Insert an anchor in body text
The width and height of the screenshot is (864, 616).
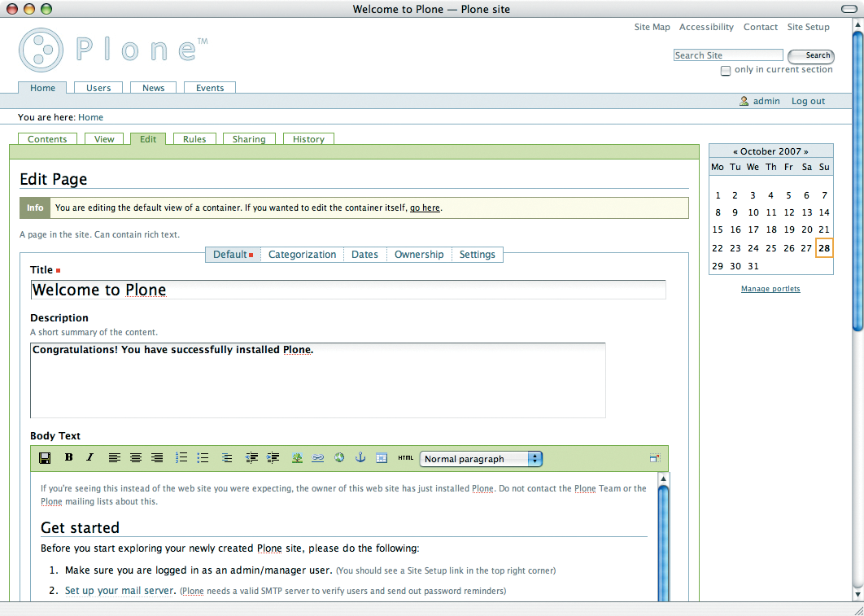coord(360,457)
